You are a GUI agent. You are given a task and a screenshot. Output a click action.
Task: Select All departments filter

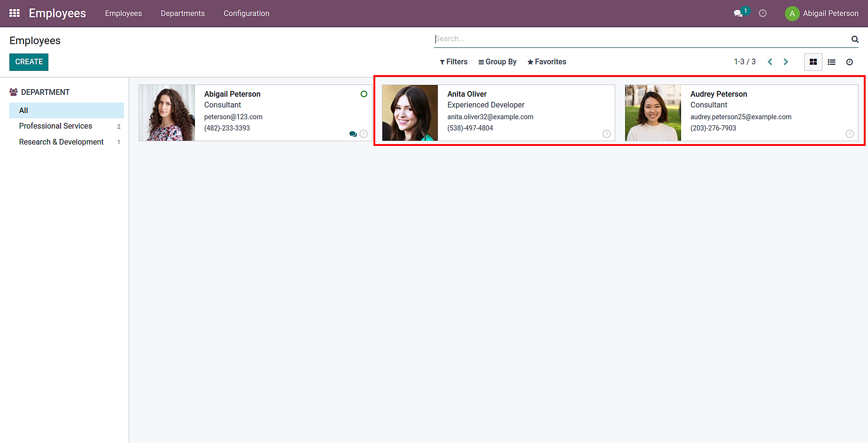click(x=67, y=110)
